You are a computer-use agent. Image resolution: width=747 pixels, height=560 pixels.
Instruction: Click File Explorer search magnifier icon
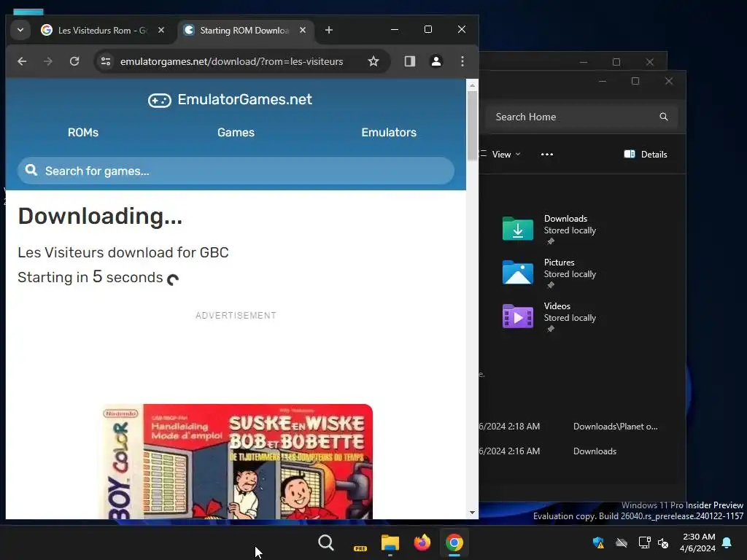pyautogui.click(x=664, y=117)
